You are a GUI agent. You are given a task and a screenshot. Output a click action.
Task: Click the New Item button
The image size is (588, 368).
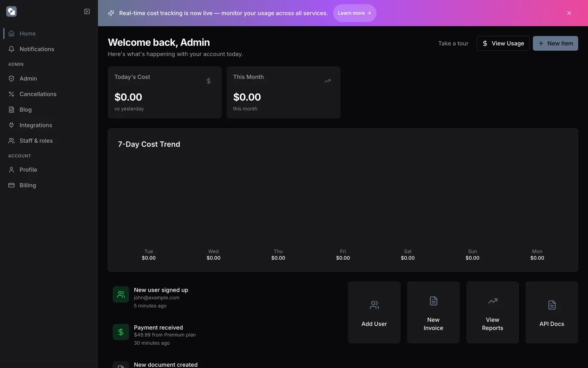tap(555, 43)
